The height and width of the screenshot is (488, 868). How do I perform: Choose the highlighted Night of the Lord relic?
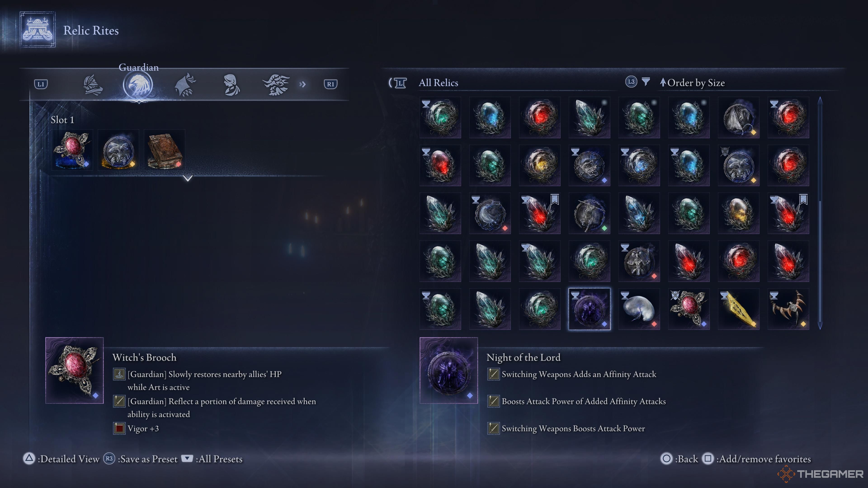point(589,309)
